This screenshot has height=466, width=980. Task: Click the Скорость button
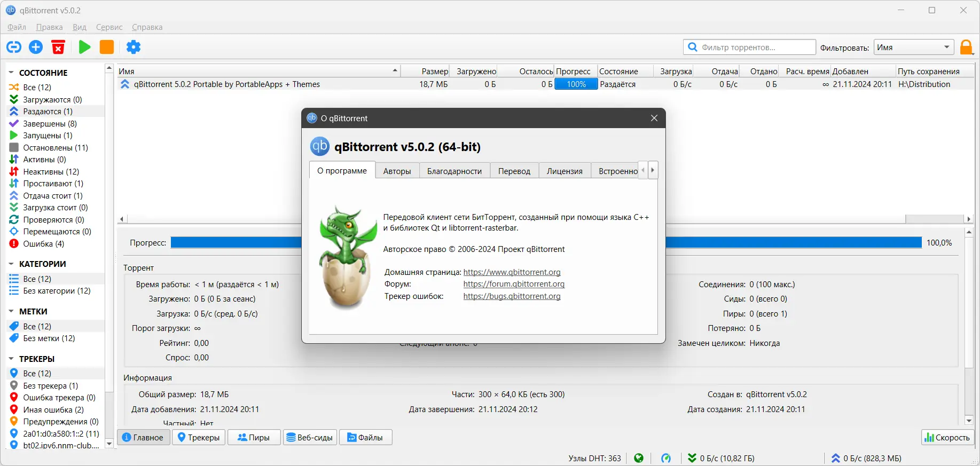click(x=947, y=437)
